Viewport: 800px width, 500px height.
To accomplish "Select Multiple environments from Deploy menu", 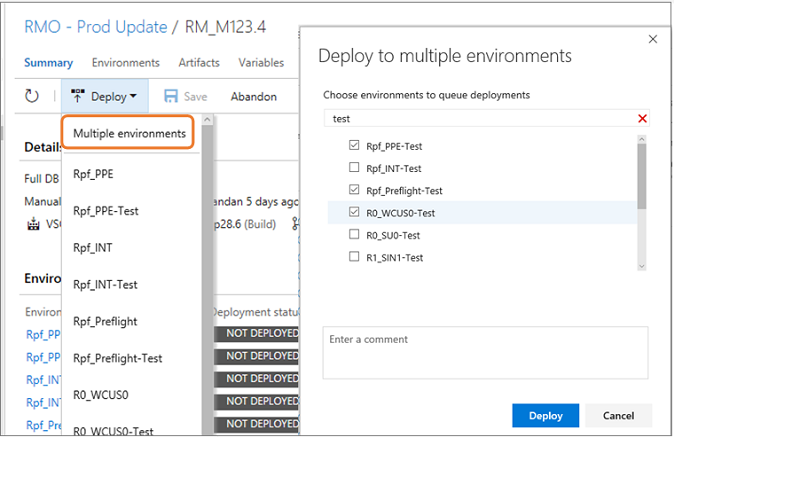I will click(x=129, y=133).
